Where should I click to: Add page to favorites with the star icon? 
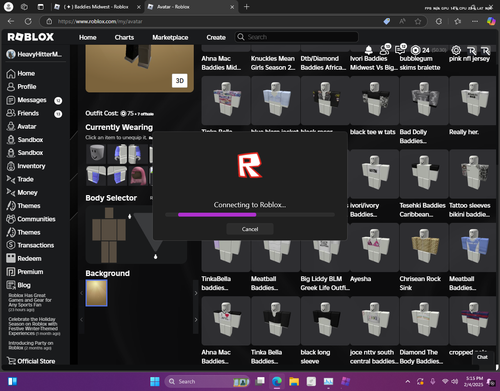[418, 21]
